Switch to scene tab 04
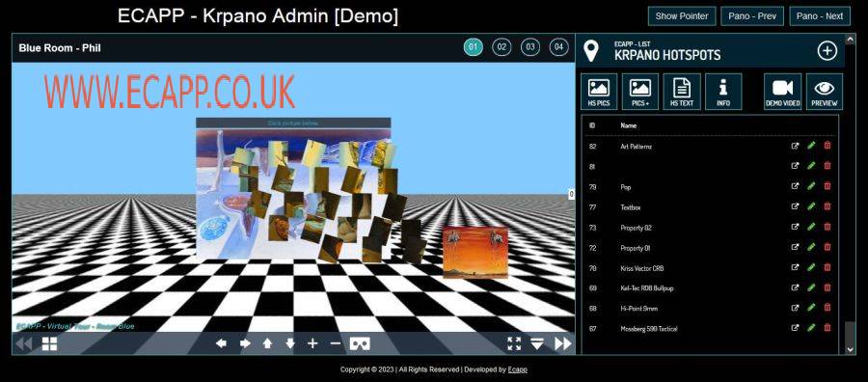868x382 pixels. click(558, 47)
